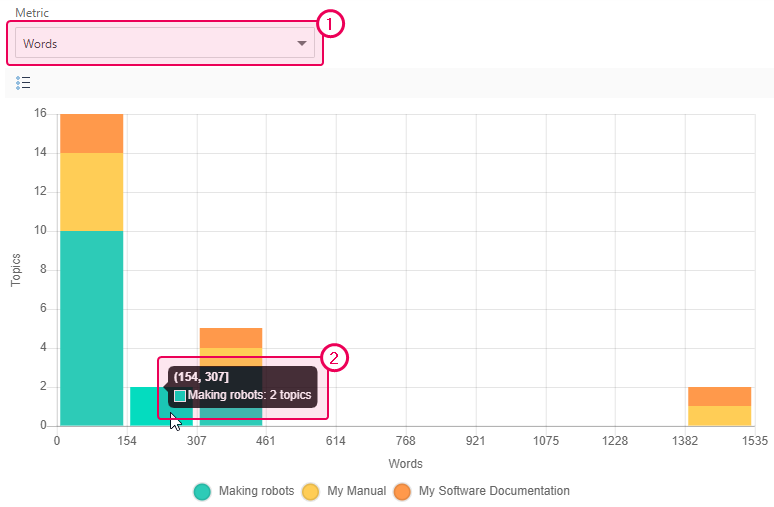Click the Making robots legend label
Image resolution: width=774 pixels, height=507 pixels.
click(x=256, y=491)
